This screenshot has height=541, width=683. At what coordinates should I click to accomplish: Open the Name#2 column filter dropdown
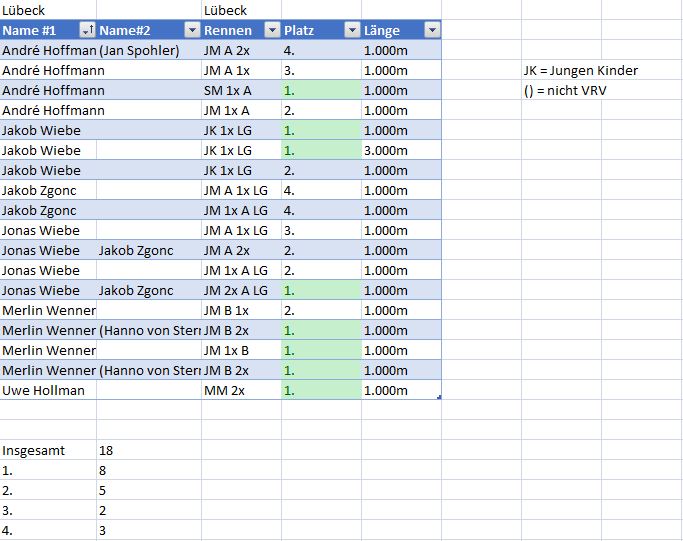191,30
